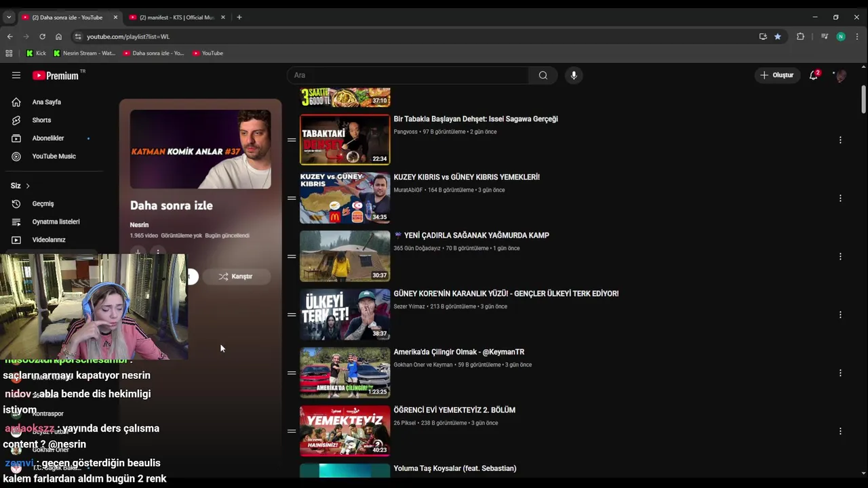The height and width of the screenshot is (488, 868).
Task: Shuffle the playlist with Karıştır
Action: (x=235, y=277)
